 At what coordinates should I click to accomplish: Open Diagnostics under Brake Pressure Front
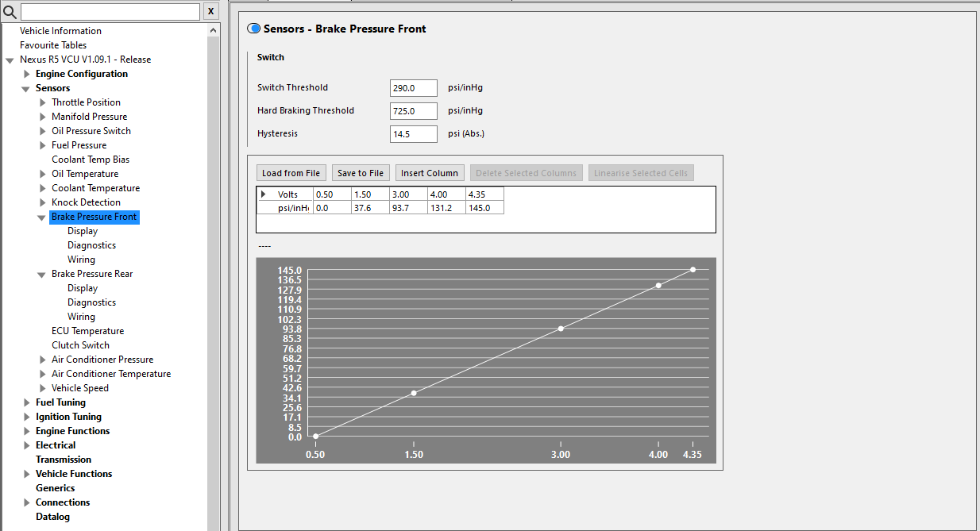point(91,245)
